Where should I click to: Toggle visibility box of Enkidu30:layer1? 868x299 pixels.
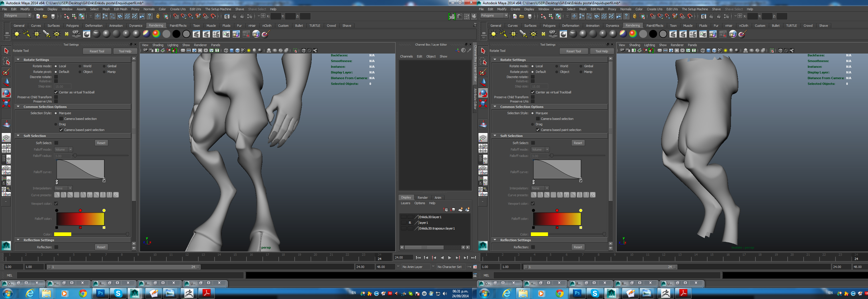coord(403,217)
